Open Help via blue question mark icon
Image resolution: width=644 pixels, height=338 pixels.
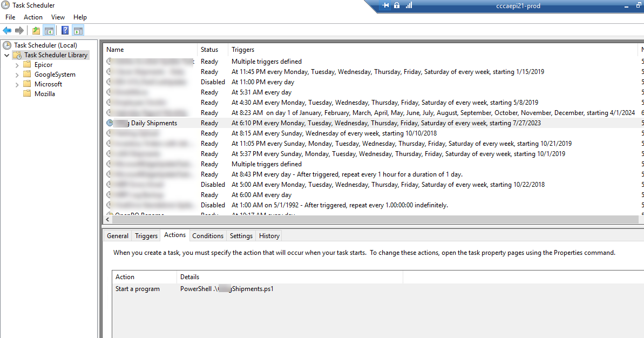click(x=65, y=30)
